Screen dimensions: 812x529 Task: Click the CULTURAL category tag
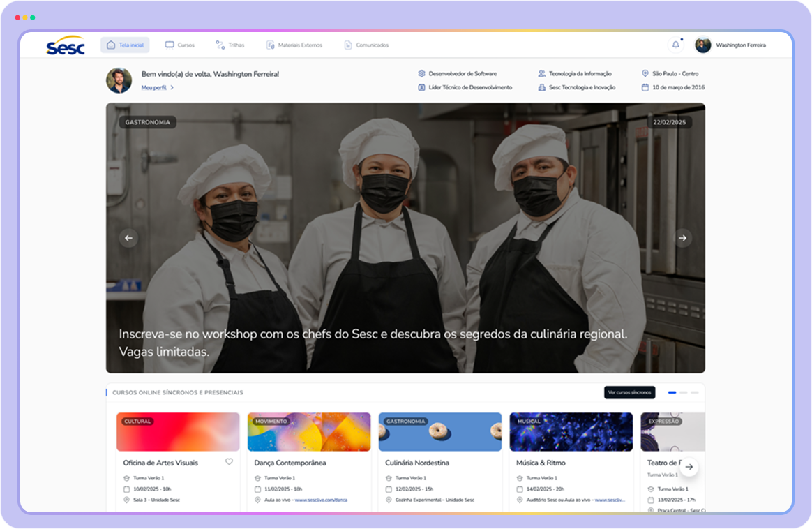[x=137, y=422]
